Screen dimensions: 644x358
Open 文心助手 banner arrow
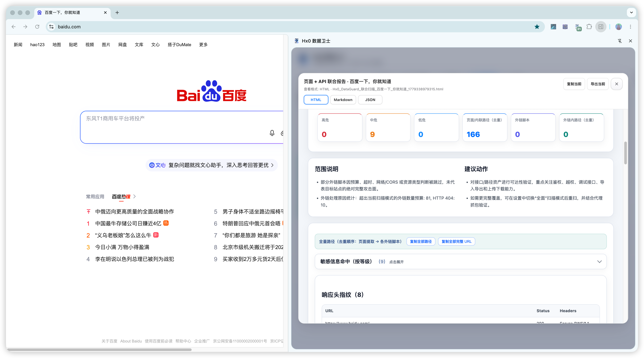click(x=272, y=165)
